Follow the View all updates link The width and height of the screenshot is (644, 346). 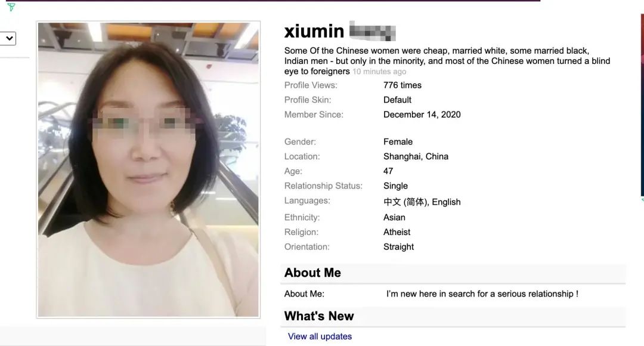tap(320, 336)
